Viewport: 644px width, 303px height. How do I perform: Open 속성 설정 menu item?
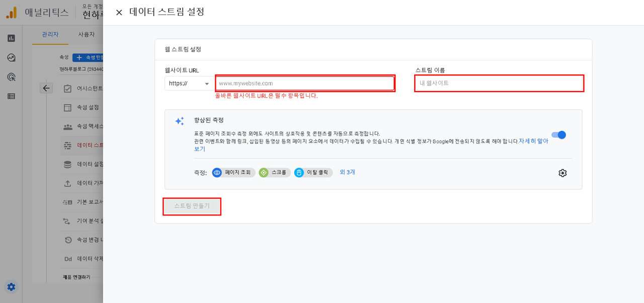(x=82, y=108)
